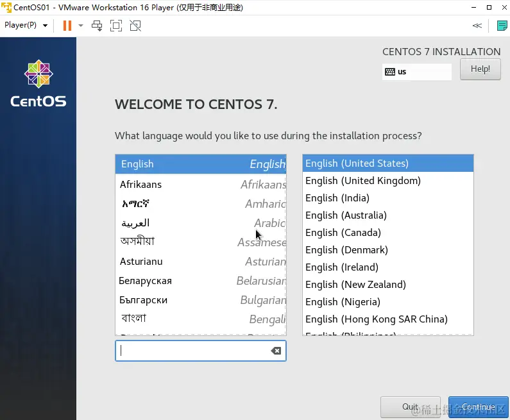Minimize the VMware Player window

pos(473,7)
